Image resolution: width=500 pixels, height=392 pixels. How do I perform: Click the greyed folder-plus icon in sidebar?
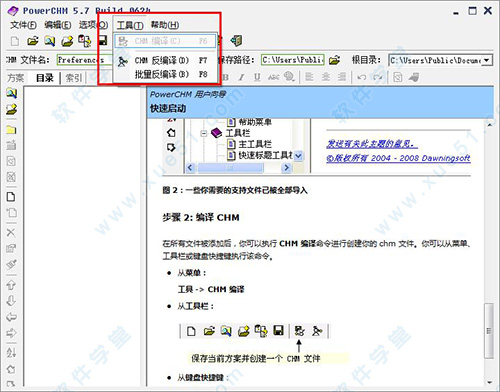[x=11, y=145]
